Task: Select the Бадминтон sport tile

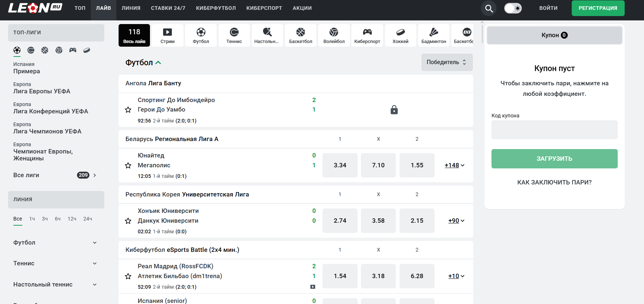Action: (x=433, y=35)
